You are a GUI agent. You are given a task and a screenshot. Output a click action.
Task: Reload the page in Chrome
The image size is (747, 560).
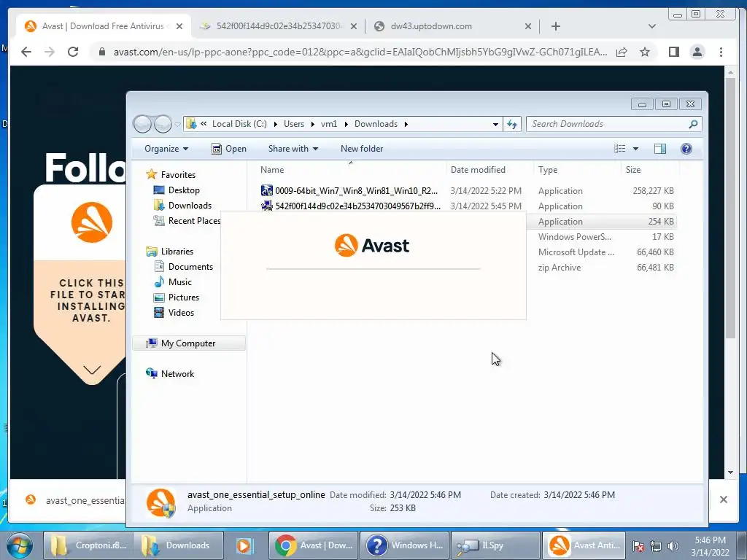(73, 52)
